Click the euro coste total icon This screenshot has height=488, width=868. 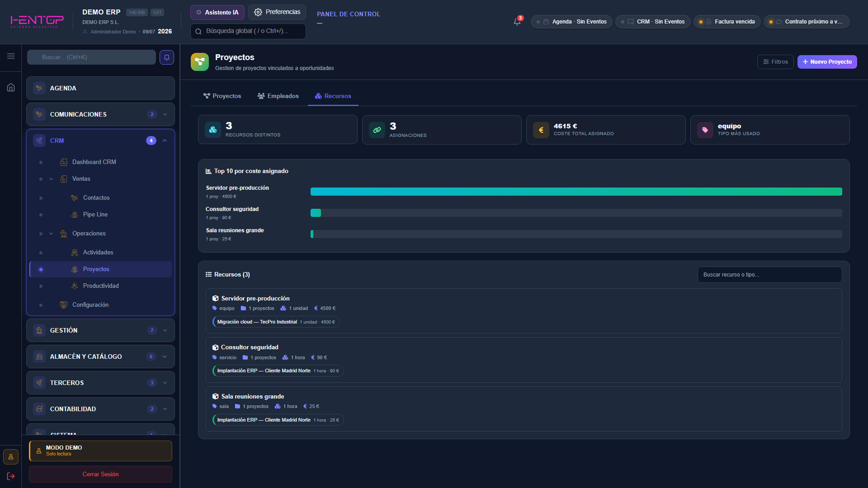(541, 130)
